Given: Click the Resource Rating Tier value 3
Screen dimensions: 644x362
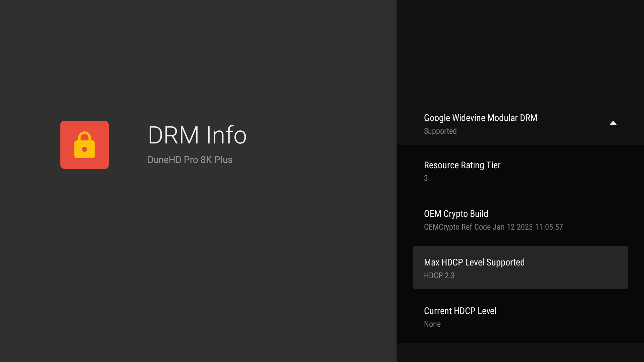Looking at the screenshot, I should [x=426, y=178].
